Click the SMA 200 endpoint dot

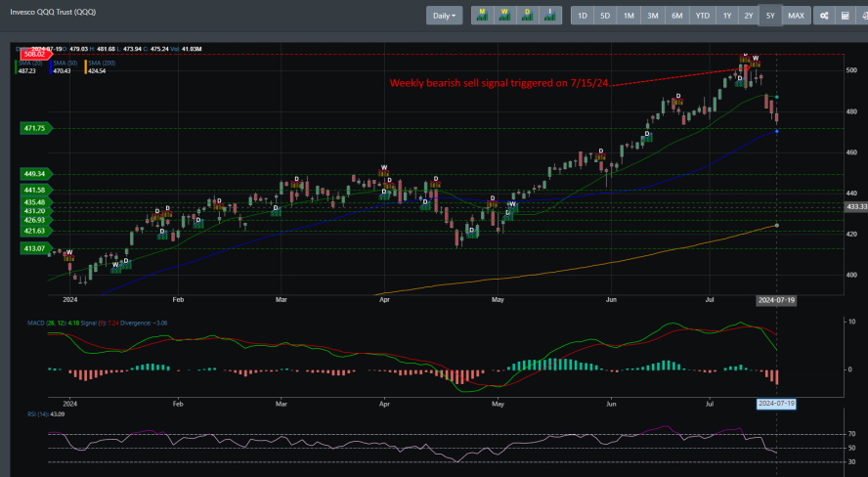point(777,225)
